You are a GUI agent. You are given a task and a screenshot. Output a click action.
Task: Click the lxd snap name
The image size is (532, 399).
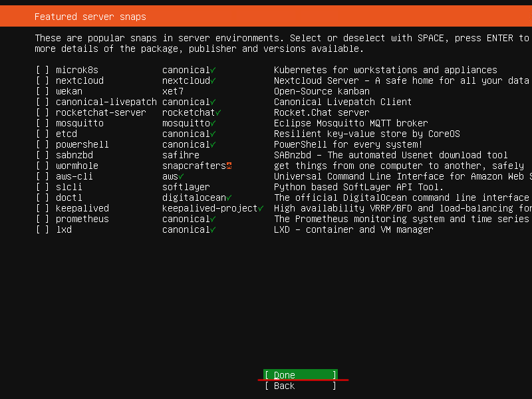click(x=64, y=229)
